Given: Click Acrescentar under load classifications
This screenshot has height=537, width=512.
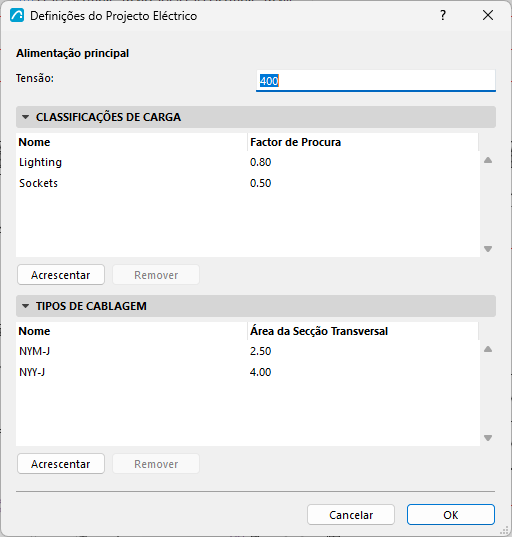Looking at the screenshot, I should (61, 275).
